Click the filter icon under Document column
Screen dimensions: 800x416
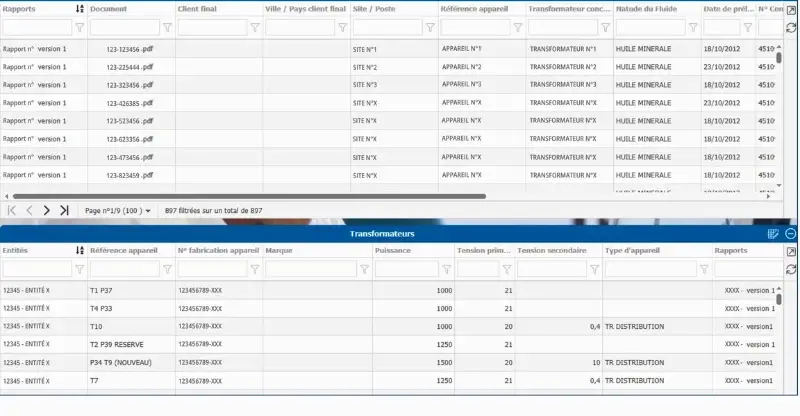[x=167, y=28]
